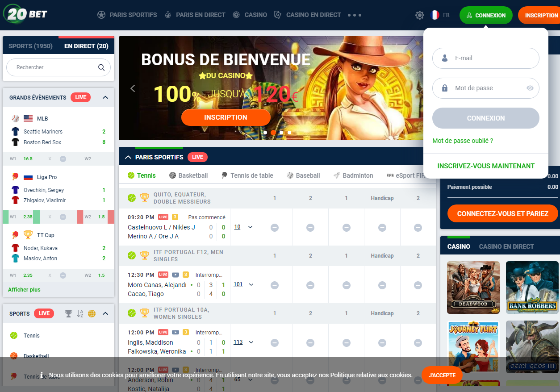Open the Journey Flirt game thumbnail
The image size is (560, 392).
(x=473, y=347)
